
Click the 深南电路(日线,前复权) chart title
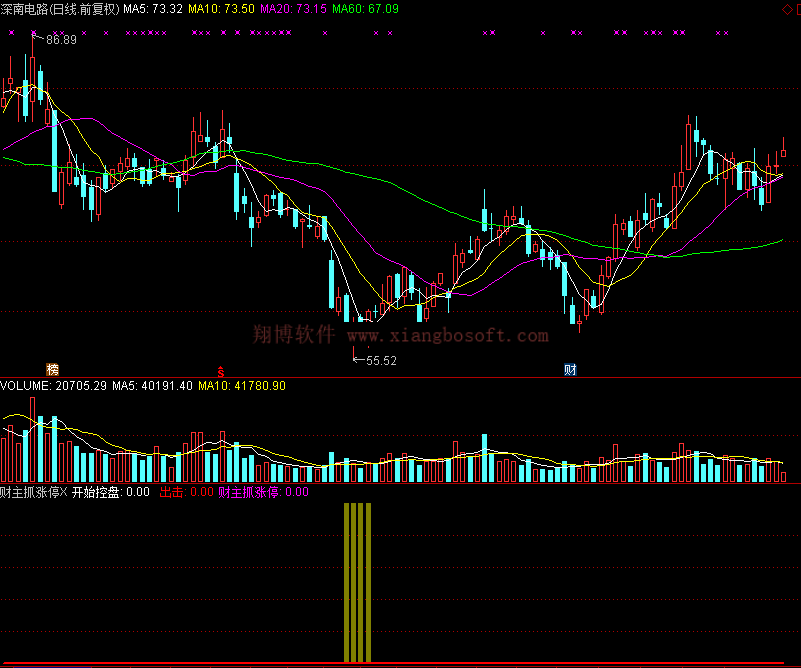[x=60, y=9]
